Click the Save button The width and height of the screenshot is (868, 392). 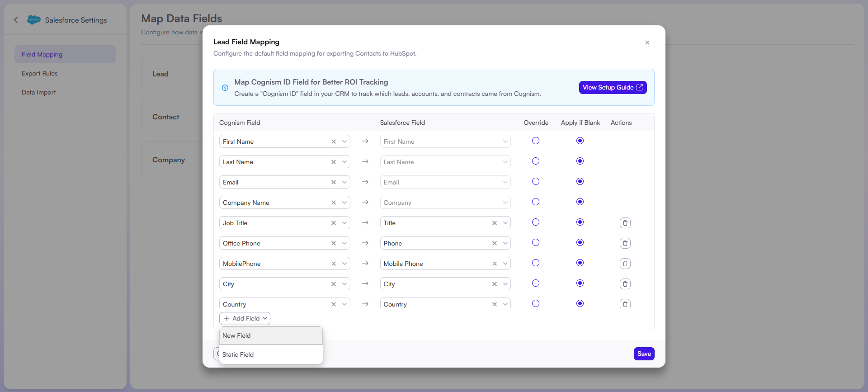(644, 354)
